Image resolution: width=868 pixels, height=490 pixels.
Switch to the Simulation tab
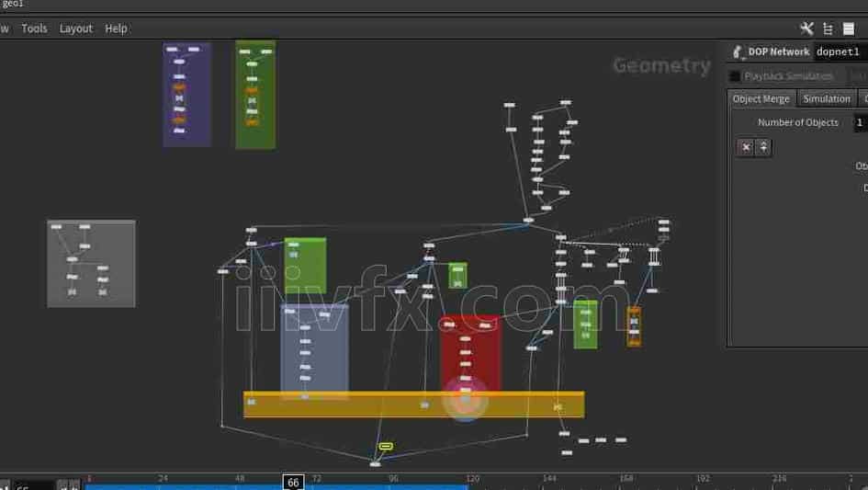click(x=827, y=98)
